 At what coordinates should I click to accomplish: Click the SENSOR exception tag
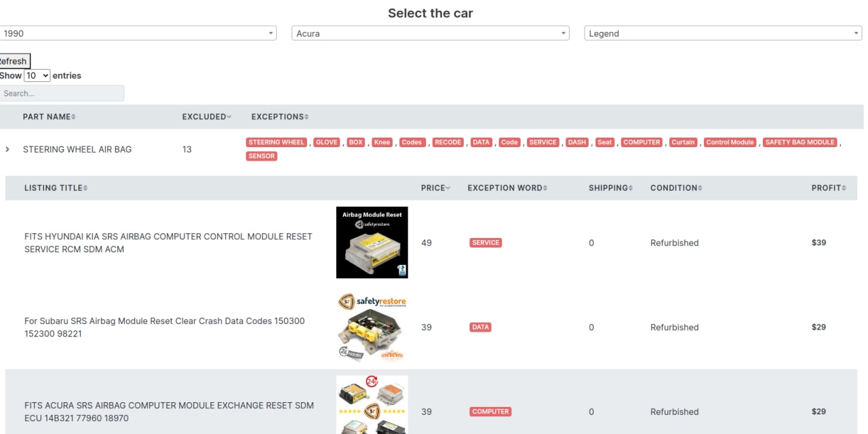(262, 156)
